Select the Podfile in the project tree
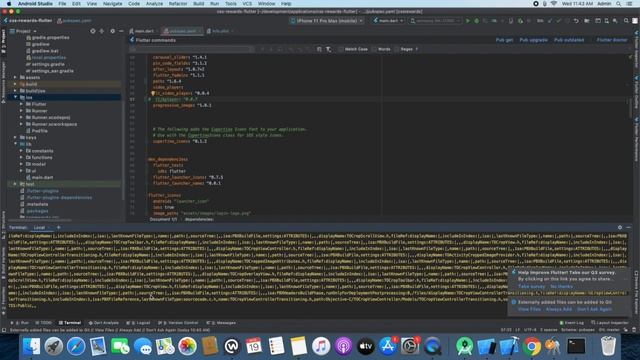Screen dimensions: 640x360 click(x=40, y=131)
